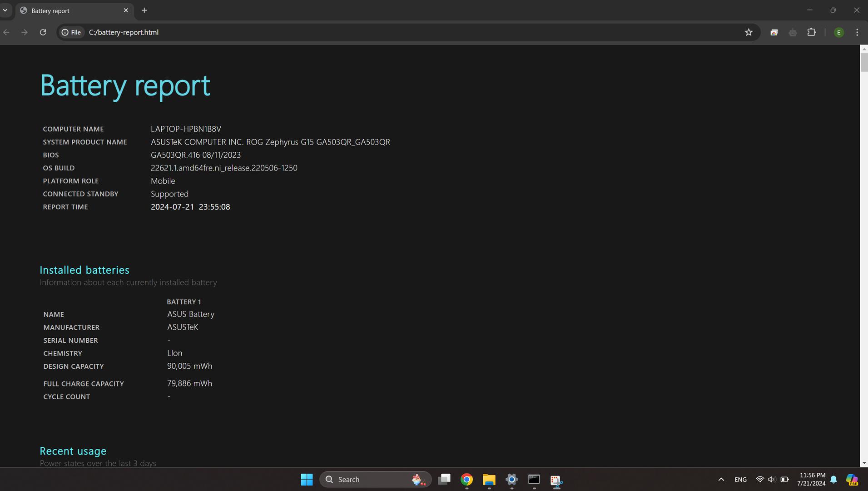Click the manufacturer value ASUSTeK
Screen dimensions: 868x491
coord(183,327)
